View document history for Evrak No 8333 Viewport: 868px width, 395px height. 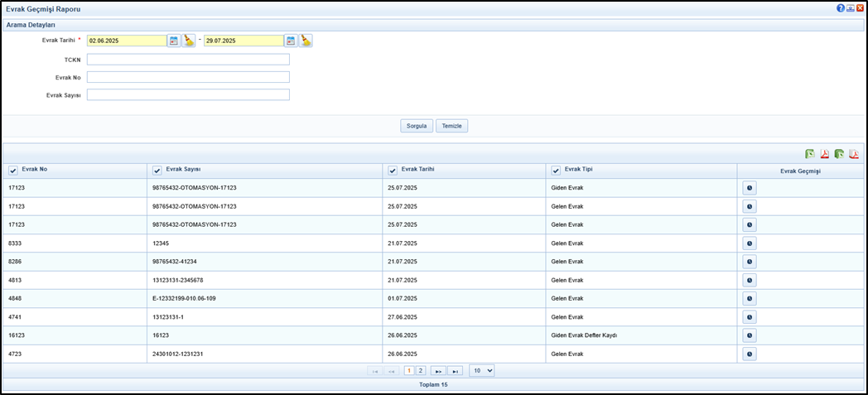click(750, 243)
